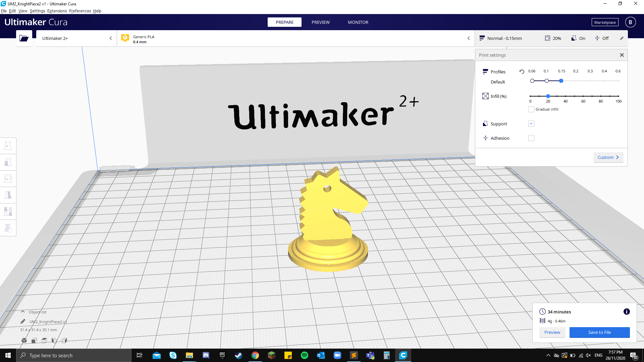The image size is (644, 362).
Task: Reset profile with the undo arrow icon
Action: pos(522,71)
